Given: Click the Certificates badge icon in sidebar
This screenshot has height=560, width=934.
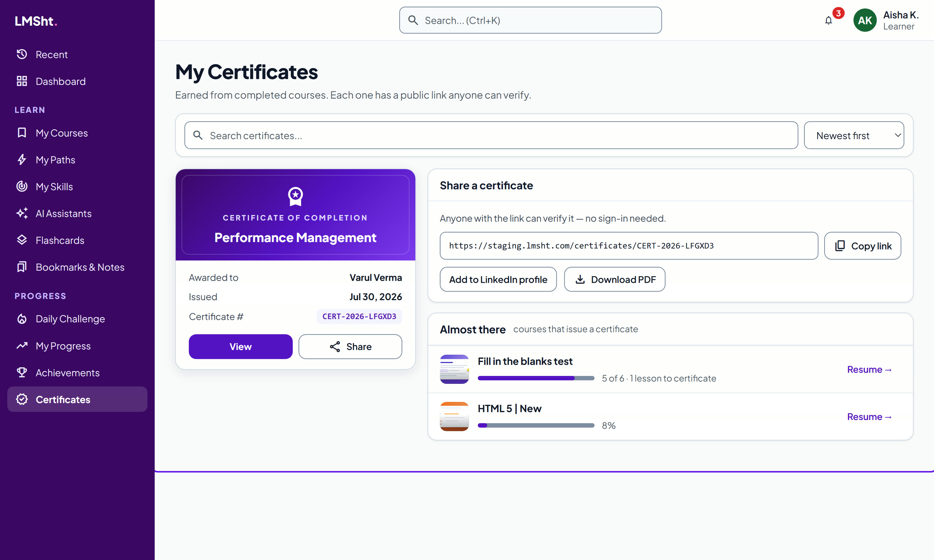Looking at the screenshot, I should (x=22, y=399).
